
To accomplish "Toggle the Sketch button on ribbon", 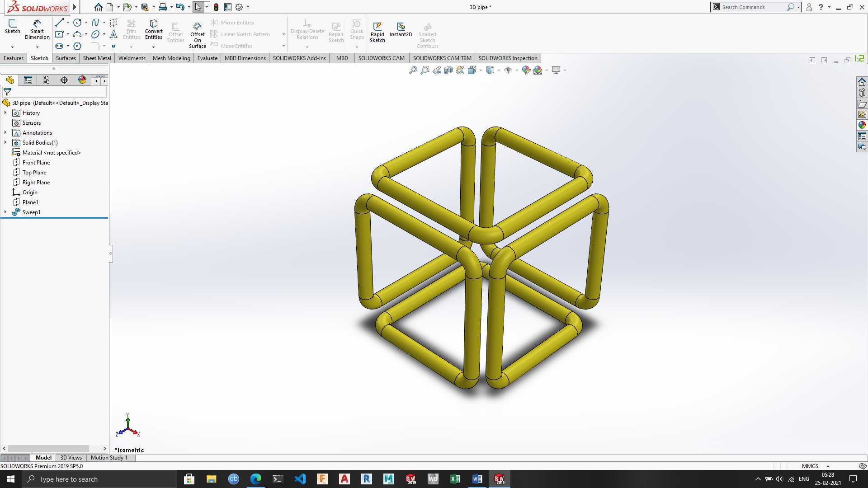I will pyautogui.click(x=13, y=26).
